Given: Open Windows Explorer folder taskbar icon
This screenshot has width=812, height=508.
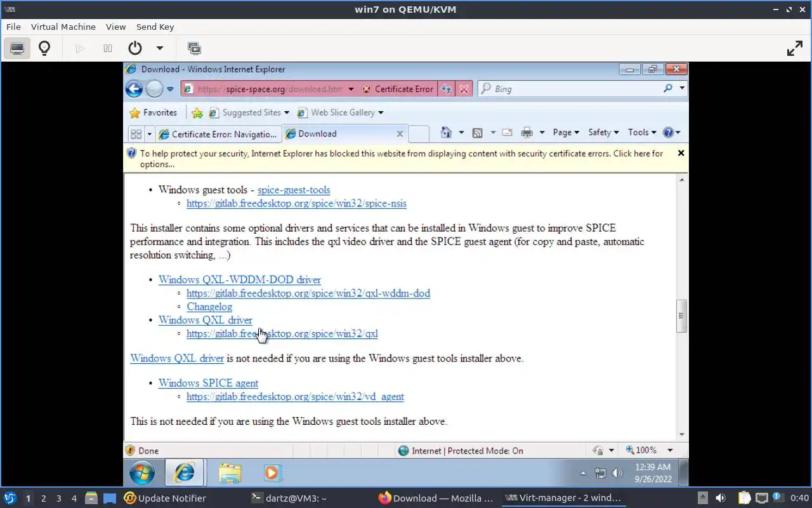Looking at the screenshot, I should (230, 473).
